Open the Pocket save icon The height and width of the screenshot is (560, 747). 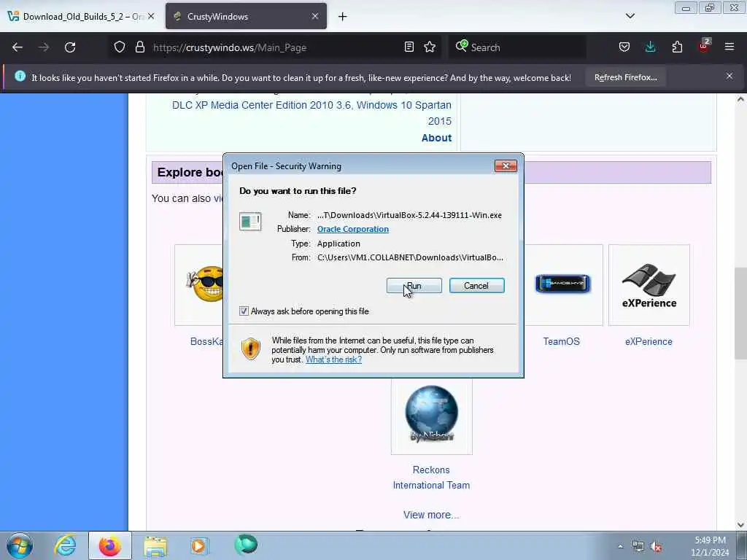coord(624,47)
